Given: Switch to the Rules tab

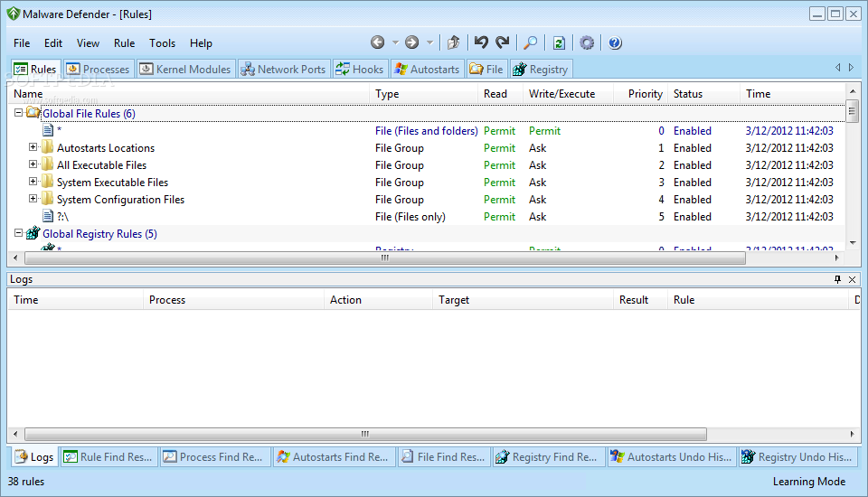Looking at the screenshot, I should pos(35,70).
